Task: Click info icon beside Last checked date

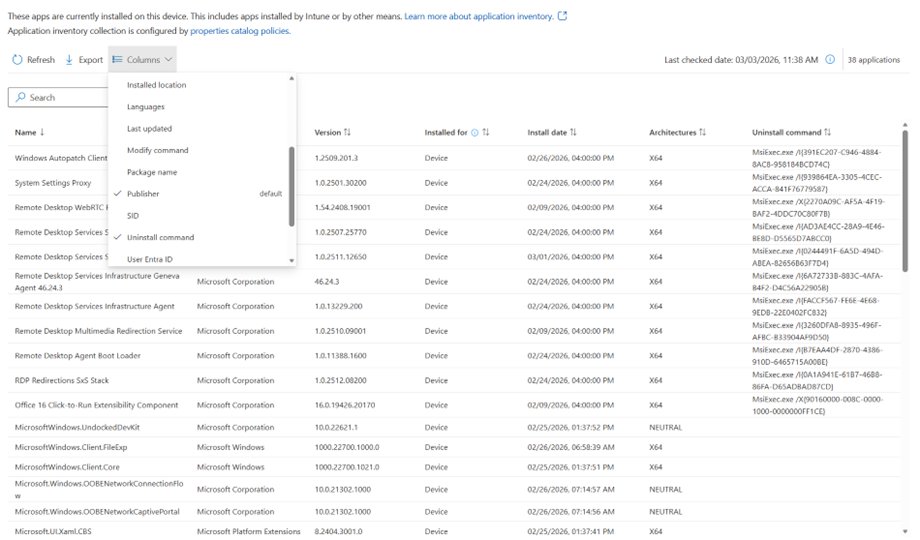Action: 830,59
